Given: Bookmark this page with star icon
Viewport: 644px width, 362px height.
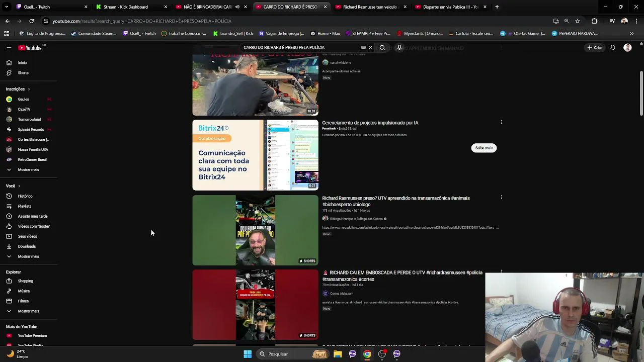Looking at the screenshot, I should pyautogui.click(x=578, y=21).
